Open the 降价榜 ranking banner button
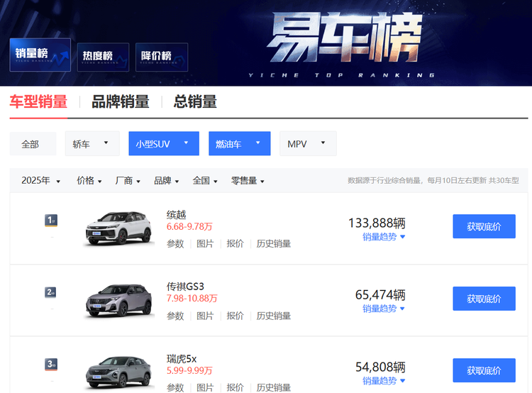This screenshot has width=532, height=393. (161, 57)
